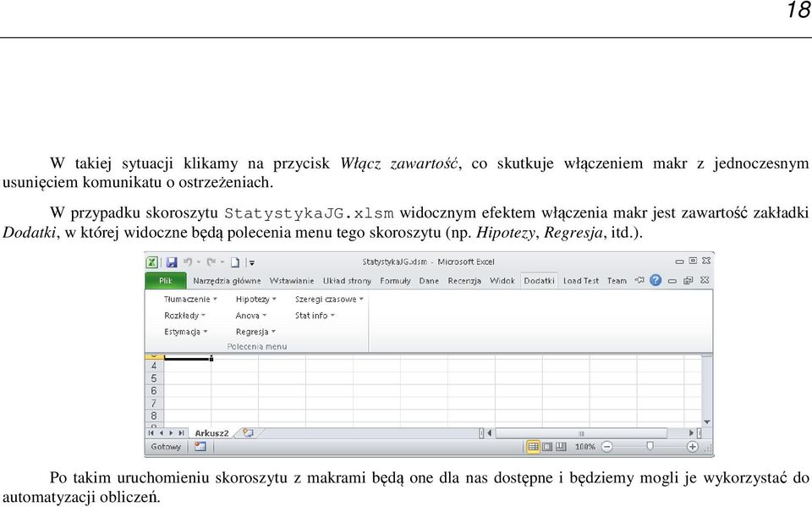This screenshot has width=812, height=507.
Task: Save the workbook with the floppy disk icon
Action: tap(172, 262)
